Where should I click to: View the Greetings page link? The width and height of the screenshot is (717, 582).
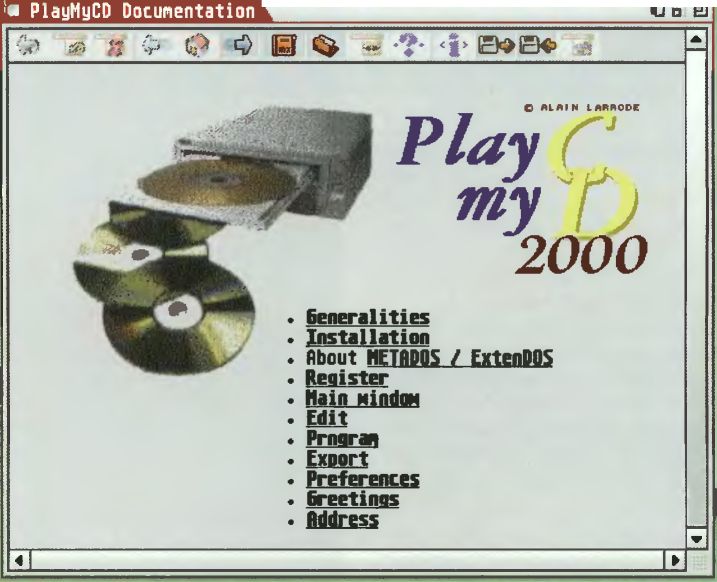coord(352,499)
